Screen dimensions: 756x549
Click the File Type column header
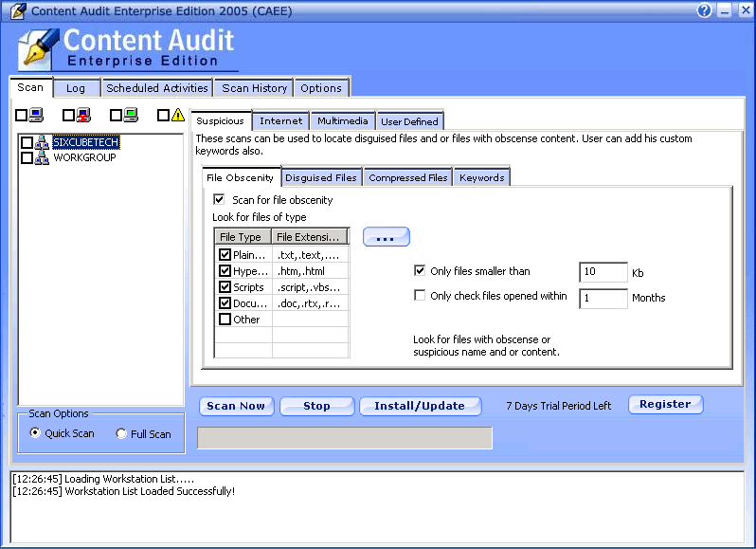[243, 237]
